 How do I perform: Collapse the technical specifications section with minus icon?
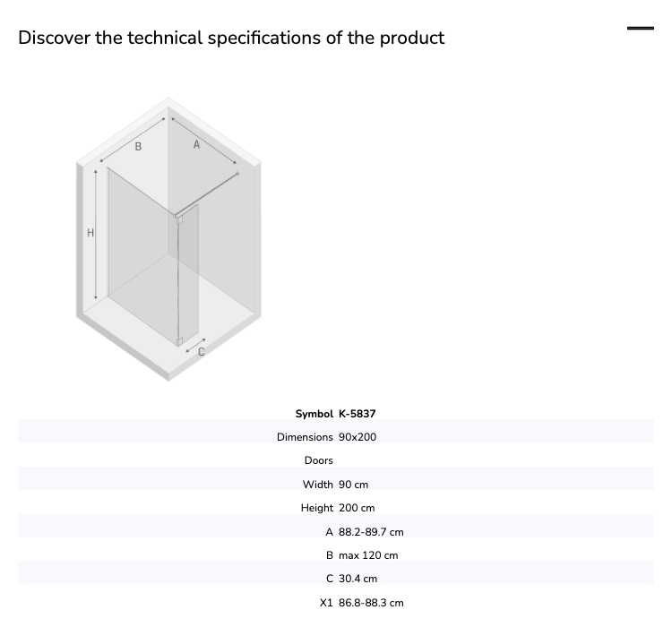[641, 29]
